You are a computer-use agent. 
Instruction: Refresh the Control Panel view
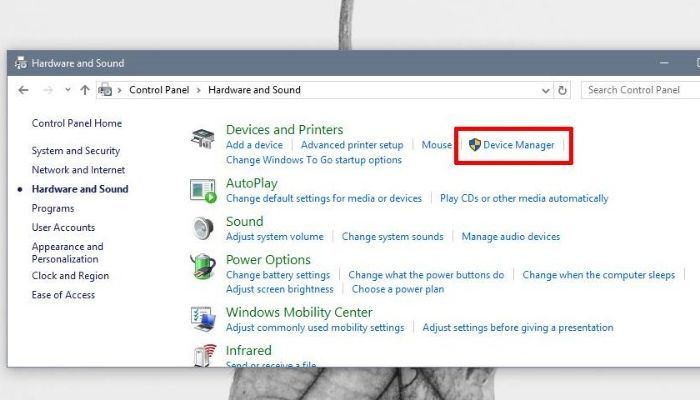(563, 90)
